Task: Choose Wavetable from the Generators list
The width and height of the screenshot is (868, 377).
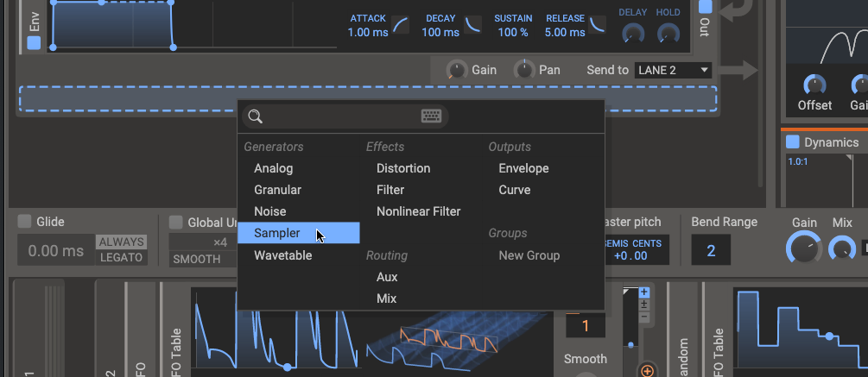Action: (x=282, y=255)
